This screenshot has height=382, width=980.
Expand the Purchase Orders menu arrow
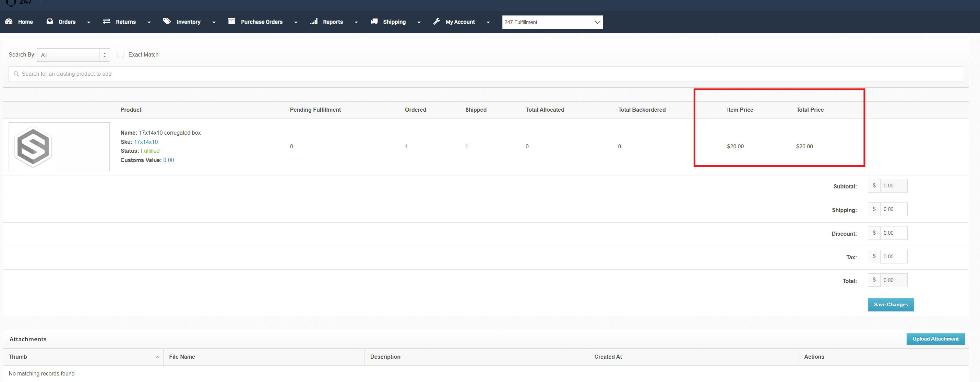[296, 22]
